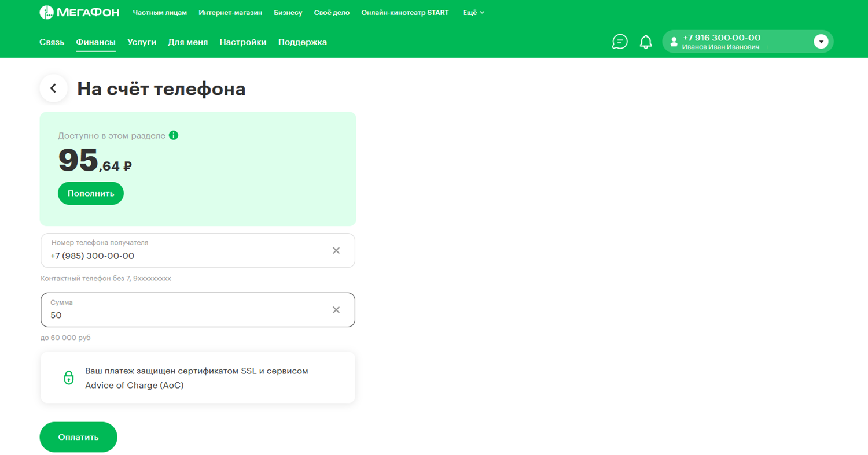The height and width of the screenshot is (455, 868).
Task: Clear the recipient phone number field
Action: 336,250
